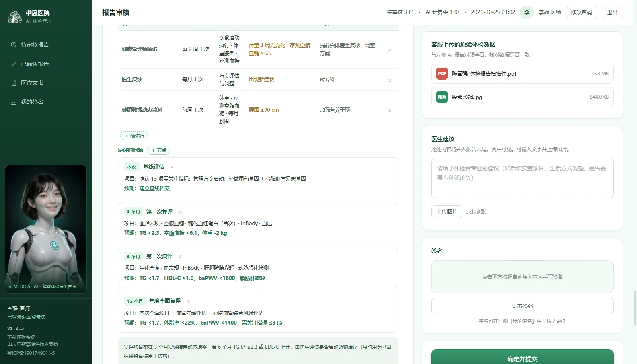Open 我的签名 menu item
637x364 pixels.
(46, 102)
